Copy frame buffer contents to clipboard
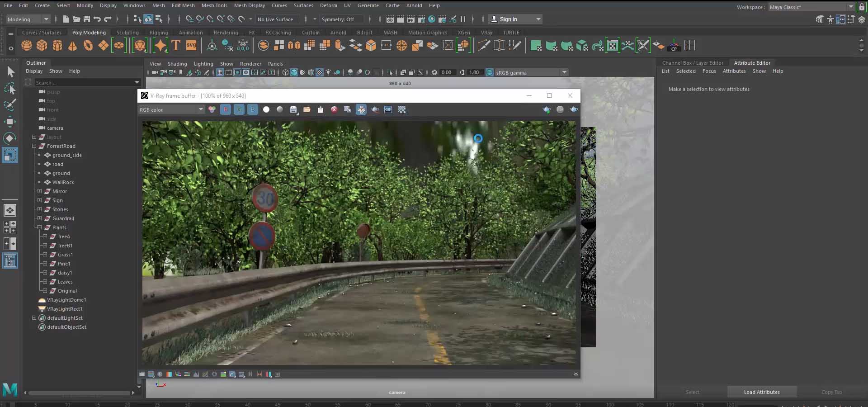This screenshot has height=407, width=868. (321, 109)
